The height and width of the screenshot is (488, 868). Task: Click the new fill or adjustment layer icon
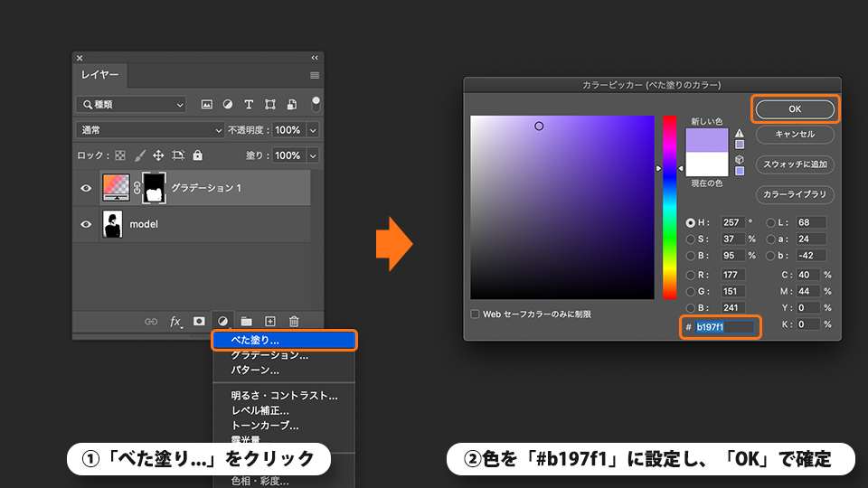222,322
